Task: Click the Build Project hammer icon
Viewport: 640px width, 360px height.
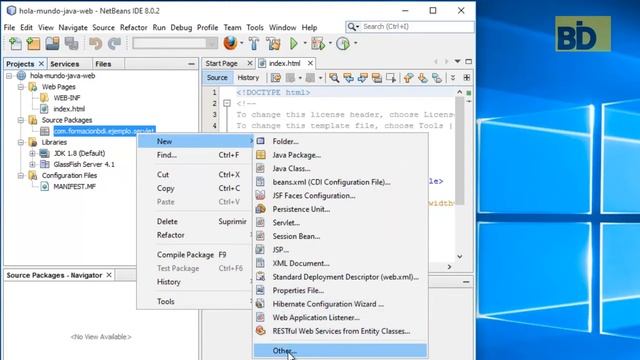Action: 253,43
